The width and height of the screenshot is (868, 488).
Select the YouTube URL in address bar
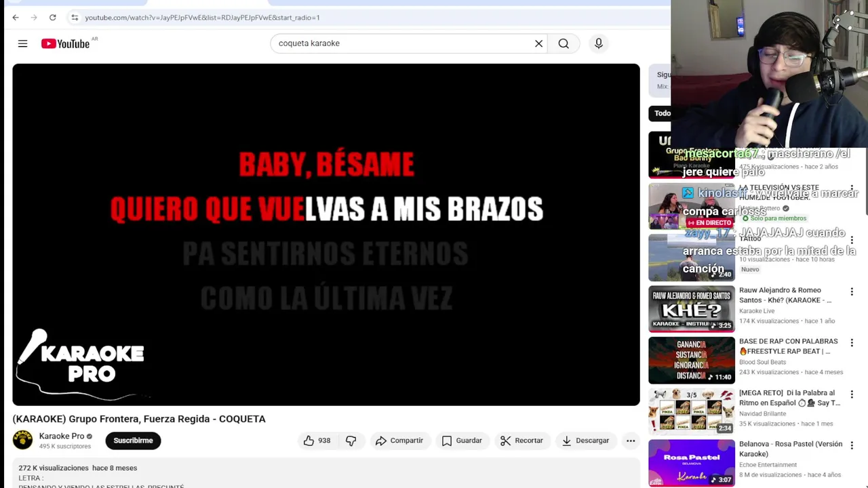[x=202, y=18]
